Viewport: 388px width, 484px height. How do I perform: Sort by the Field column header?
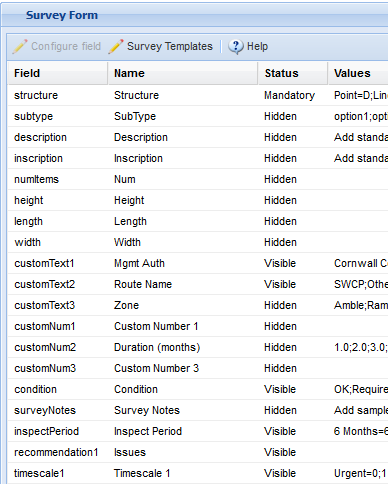(x=58, y=73)
